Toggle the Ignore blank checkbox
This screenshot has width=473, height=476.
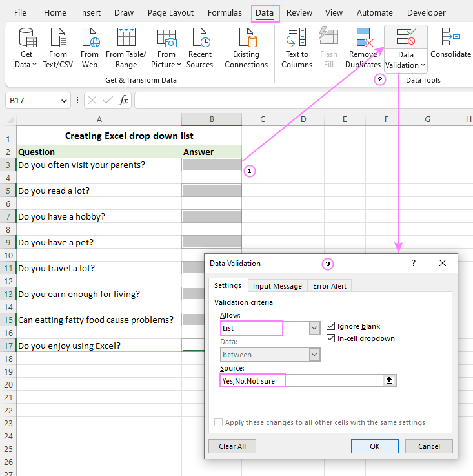(331, 326)
